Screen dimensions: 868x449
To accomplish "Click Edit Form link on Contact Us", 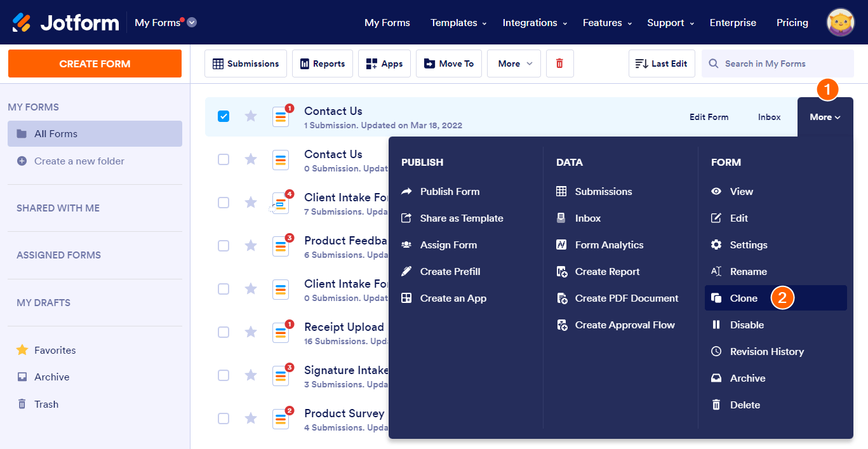I will 709,117.
